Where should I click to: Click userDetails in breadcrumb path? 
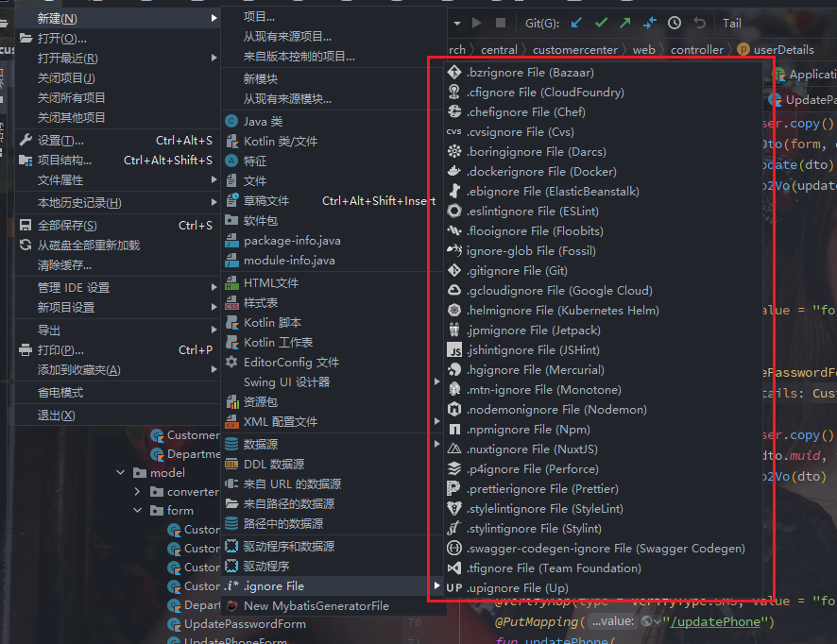[783, 50]
